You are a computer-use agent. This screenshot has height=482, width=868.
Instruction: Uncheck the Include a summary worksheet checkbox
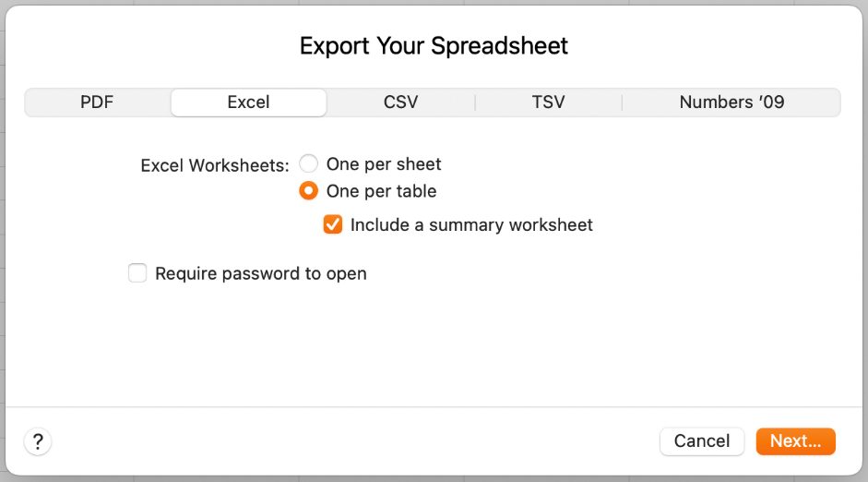333,224
